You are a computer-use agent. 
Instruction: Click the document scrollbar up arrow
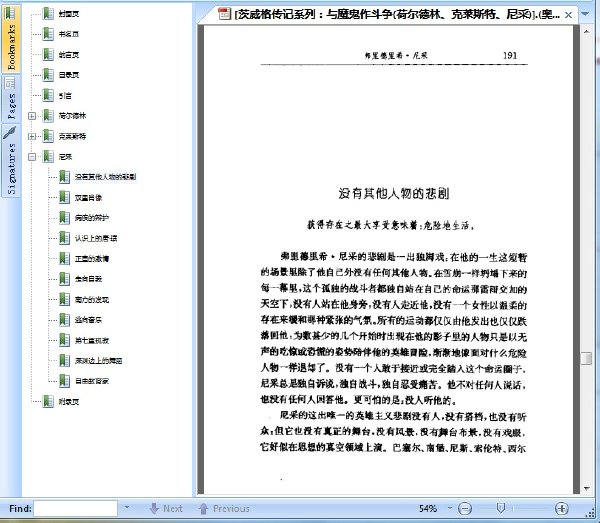586,32
